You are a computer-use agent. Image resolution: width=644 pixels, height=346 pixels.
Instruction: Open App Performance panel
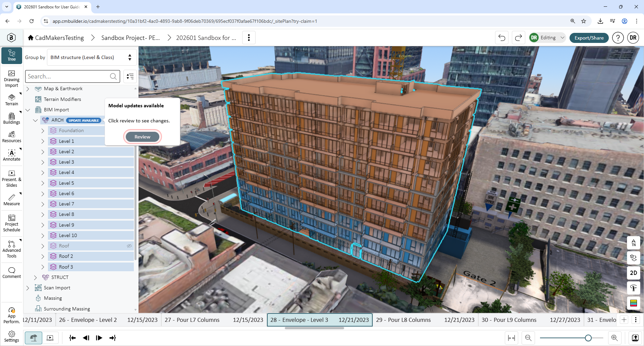[x=12, y=315]
